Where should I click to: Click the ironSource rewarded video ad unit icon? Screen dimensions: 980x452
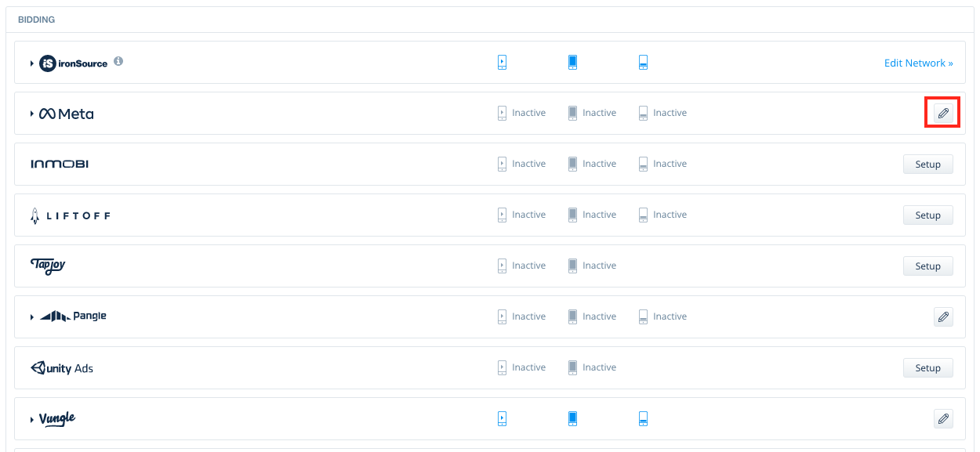click(502, 62)
